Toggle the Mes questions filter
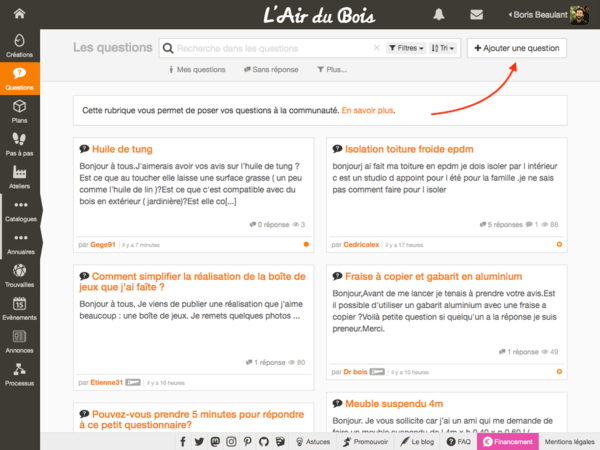The width and height of the screenshot is (600, 450). pos(196,70)
